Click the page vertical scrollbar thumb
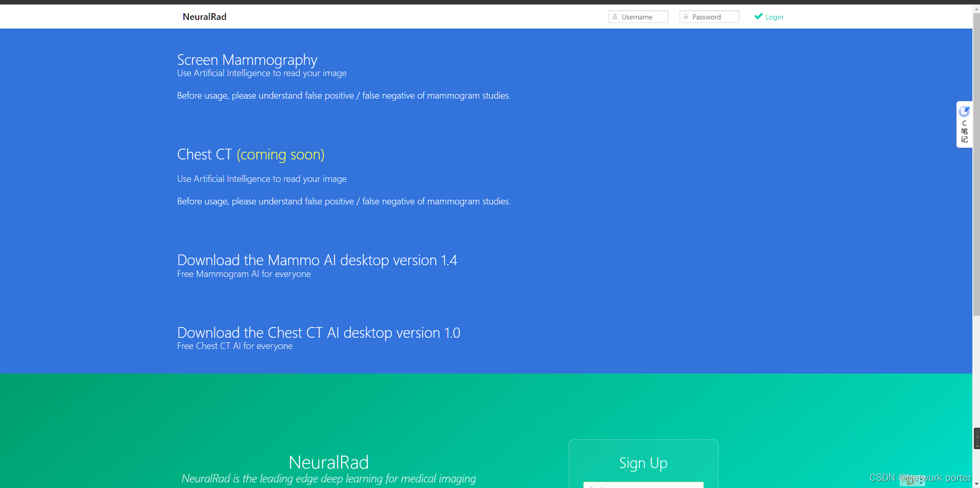The width and height of the screenshot is (980, 488). tap(976, 164)
